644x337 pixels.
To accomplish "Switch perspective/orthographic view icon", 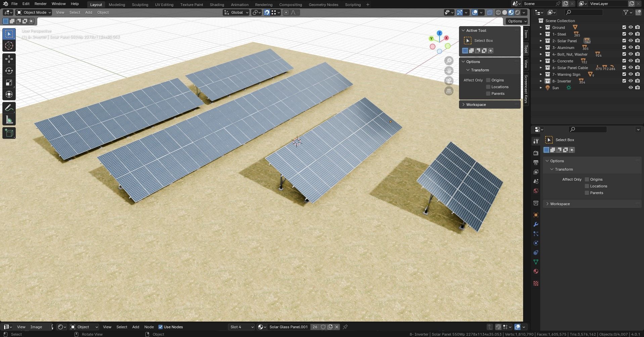I will pyautogui.click(x=449, y=91).
